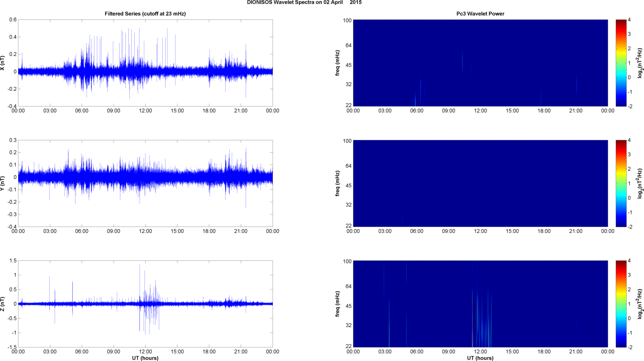Click the 'X (nT)' vertical axis label
Viewport: 644px width, 361px height.
[x=3, y=63]
